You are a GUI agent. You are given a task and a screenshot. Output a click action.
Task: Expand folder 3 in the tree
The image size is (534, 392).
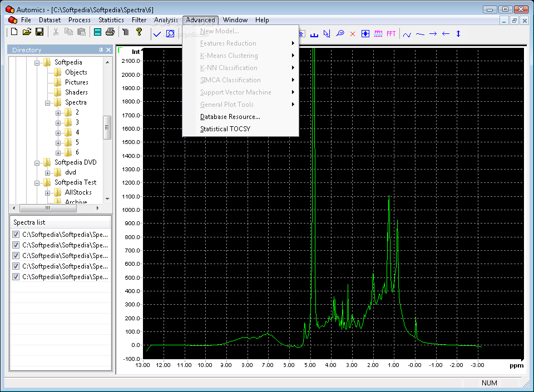point(58,123)
